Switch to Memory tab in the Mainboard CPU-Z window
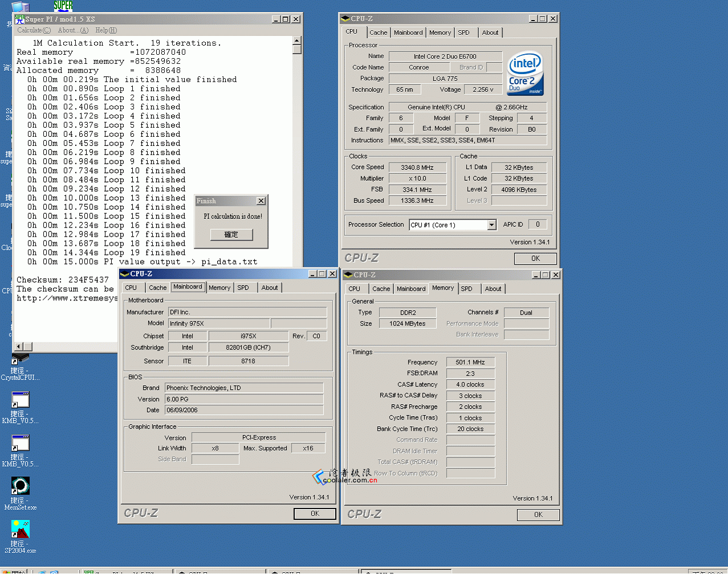The image size is (728, 574). 219,288
